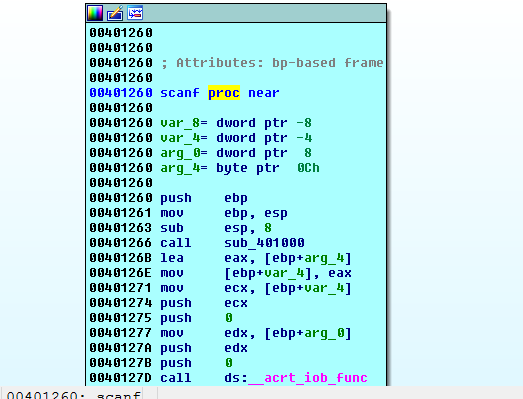This screenshot has height=399, width=523.
Task: Click 'push edx' instruction
Action: click(x=204, y=348)
